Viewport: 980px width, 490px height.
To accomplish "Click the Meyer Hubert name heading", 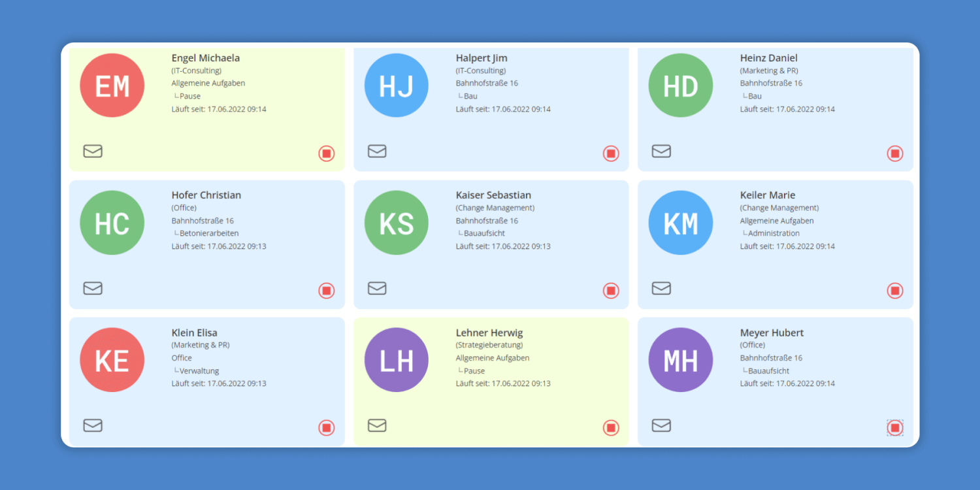I will pyautogui.click(x=772, y=333).
